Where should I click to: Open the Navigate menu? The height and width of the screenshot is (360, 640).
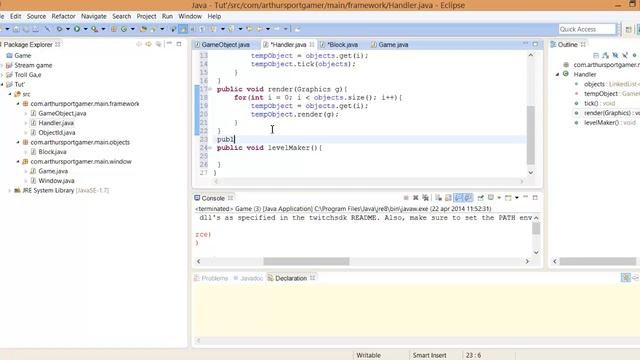pyautogui.click(x=93, y=16)
